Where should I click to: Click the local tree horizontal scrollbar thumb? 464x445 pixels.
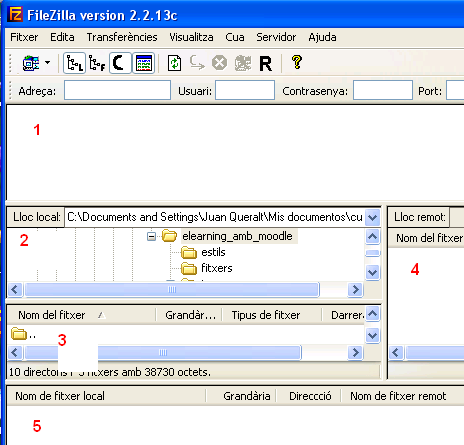172,290
